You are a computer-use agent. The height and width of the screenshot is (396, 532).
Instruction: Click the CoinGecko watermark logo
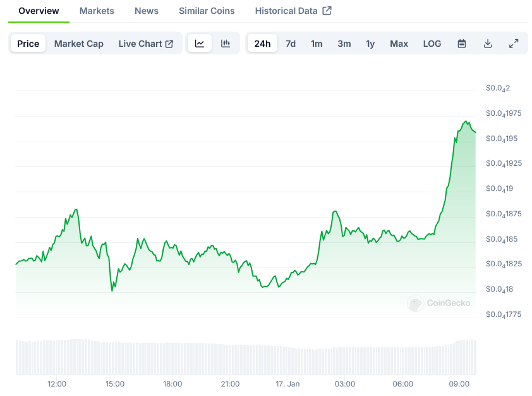coord(439,303)
